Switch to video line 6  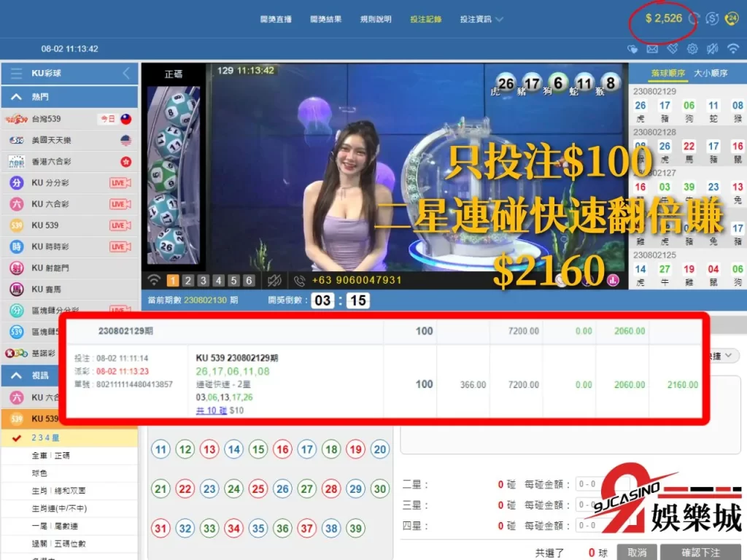click(x=249, y=281)
